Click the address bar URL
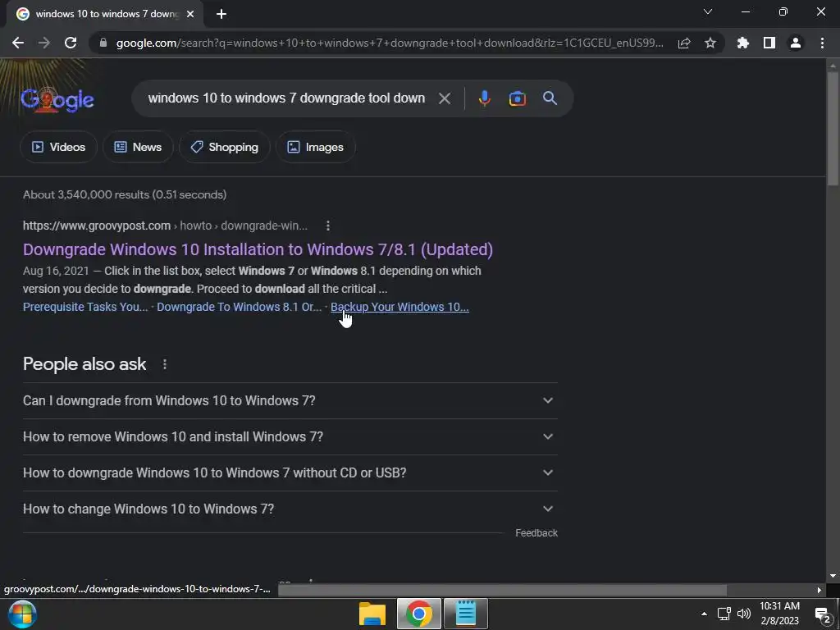Screen dimensions: 840x630 click(390, 43)
